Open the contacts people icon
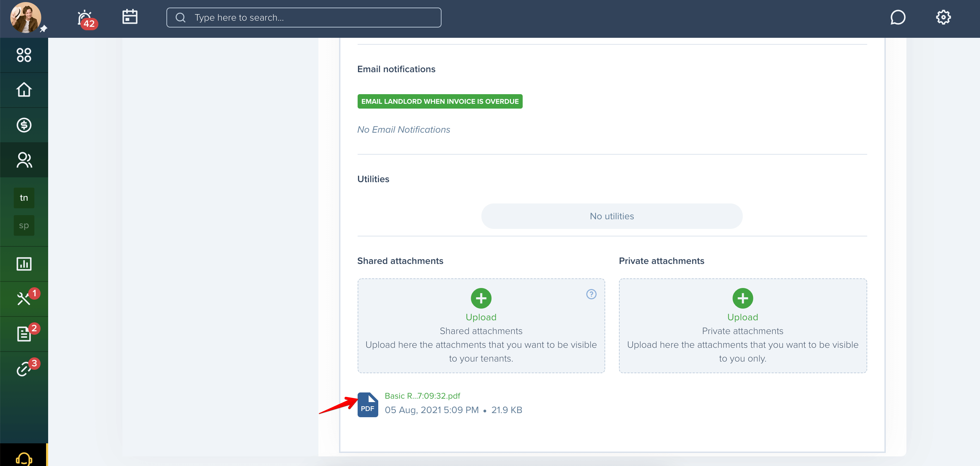980x466 pixels. [x=24, y=160]
